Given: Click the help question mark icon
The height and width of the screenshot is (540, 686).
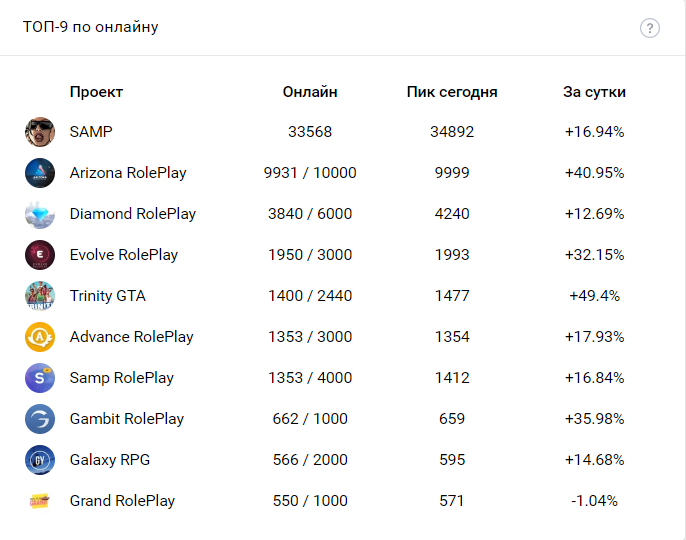Looking at the screenshot, I should (x=650, y=28).
